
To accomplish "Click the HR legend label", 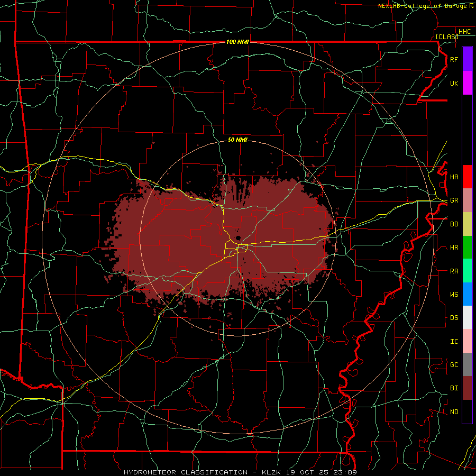I will (454, 248).
